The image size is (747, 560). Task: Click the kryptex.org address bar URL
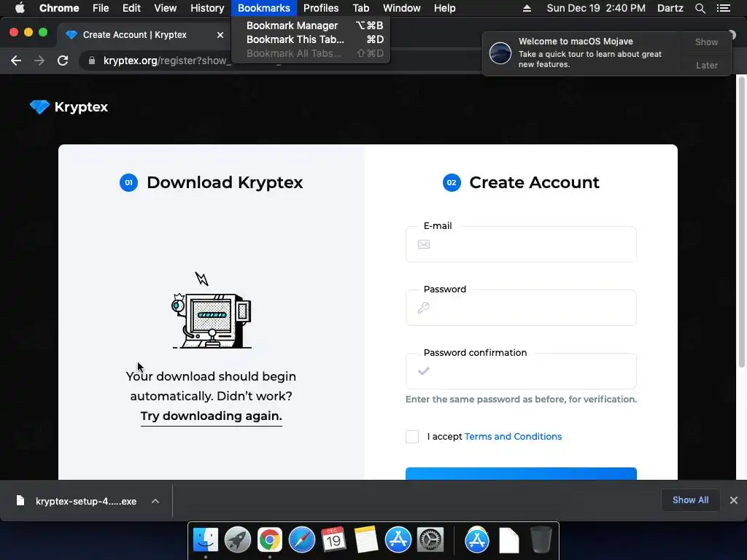167,61
